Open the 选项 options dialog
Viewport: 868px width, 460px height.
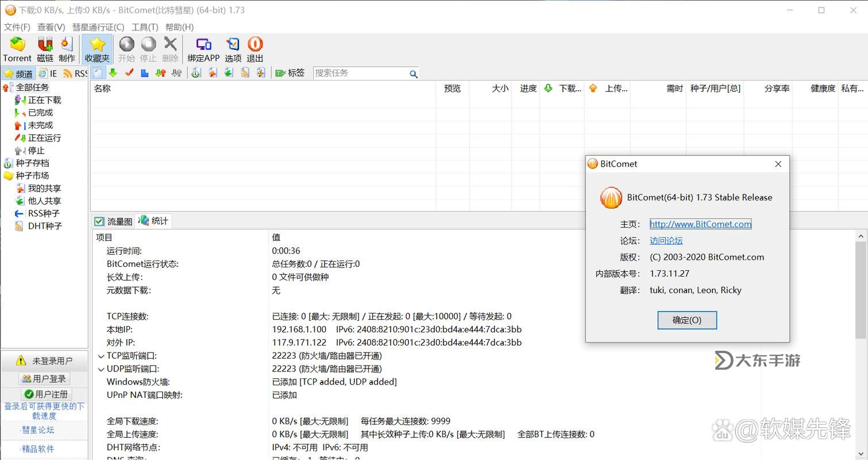(233, 49)
